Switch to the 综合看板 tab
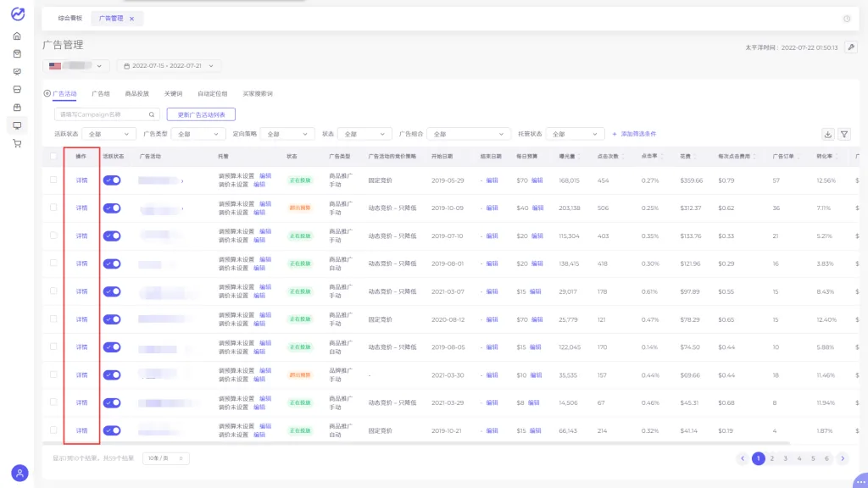Viewport: 868px width, 488px height. (x=70, y=19)
